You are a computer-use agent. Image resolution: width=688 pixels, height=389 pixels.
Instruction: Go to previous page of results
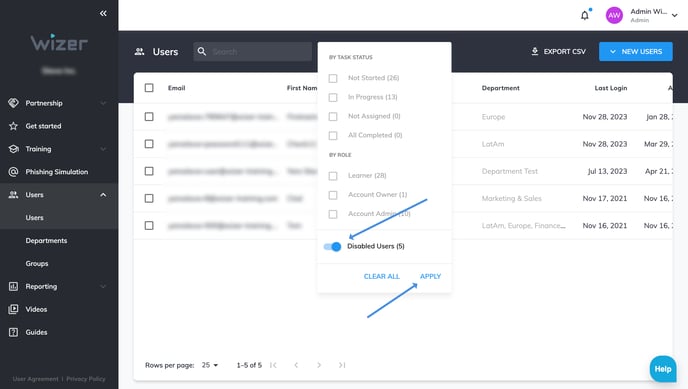[296, 365]
